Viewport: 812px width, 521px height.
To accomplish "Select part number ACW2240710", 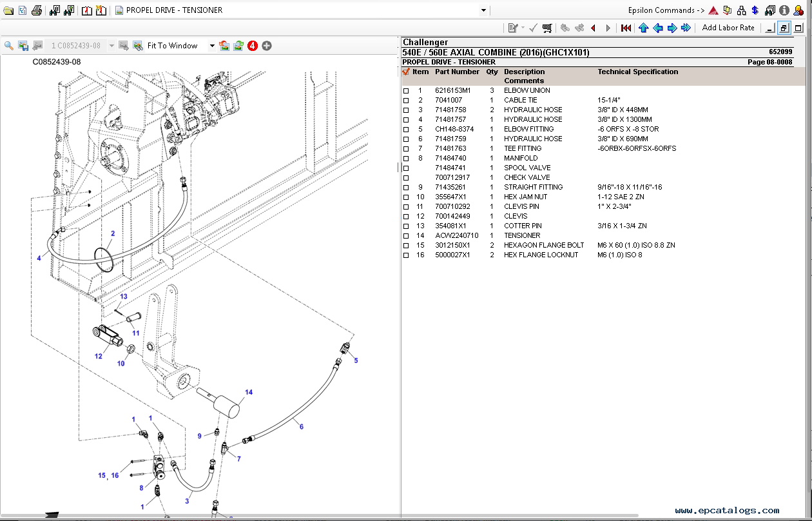I will click(x=456, y=236).
